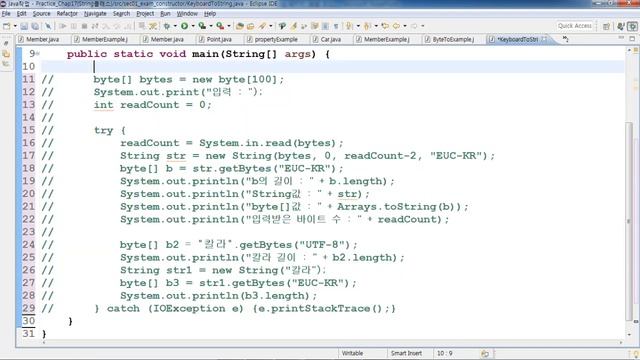Expand the Run launch dropdown arrow

coord(193,26)
